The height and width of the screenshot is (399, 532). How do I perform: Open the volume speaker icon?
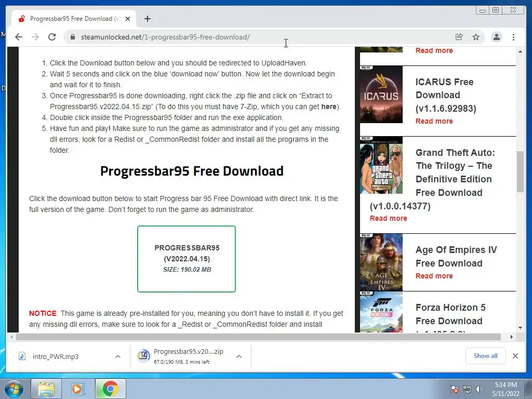pos(480,389)
